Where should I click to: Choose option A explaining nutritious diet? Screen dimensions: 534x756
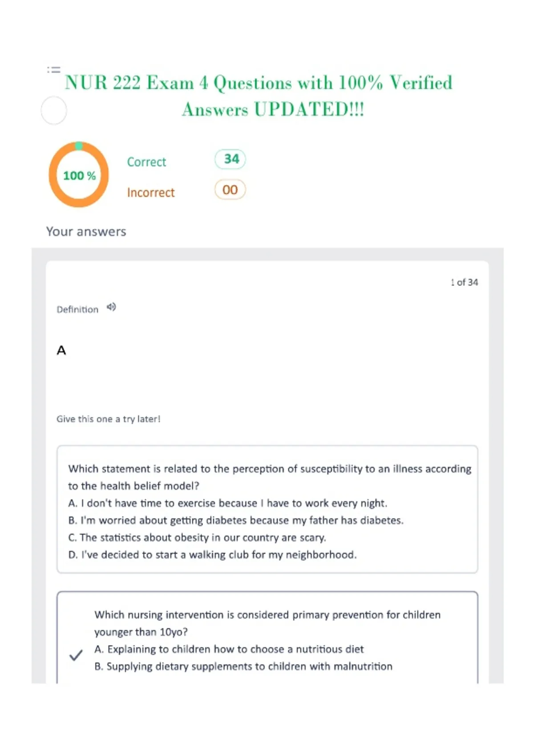(229, 649)
